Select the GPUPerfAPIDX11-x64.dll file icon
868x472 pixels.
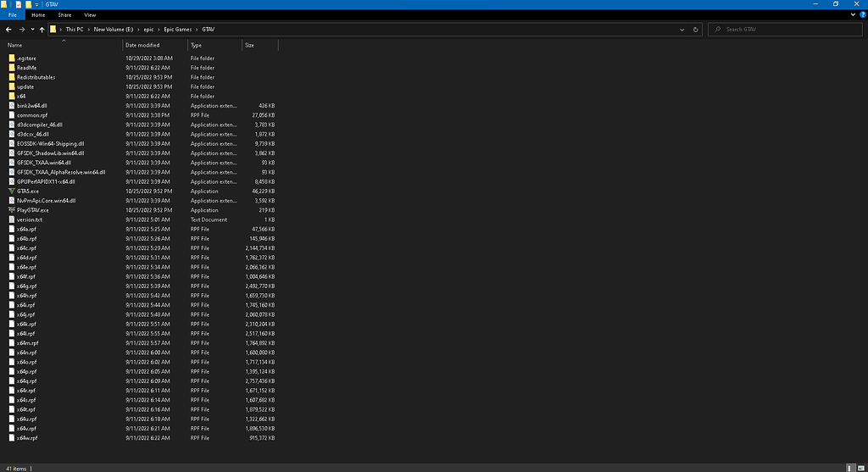pyautogui.click(x=12, y=181)
